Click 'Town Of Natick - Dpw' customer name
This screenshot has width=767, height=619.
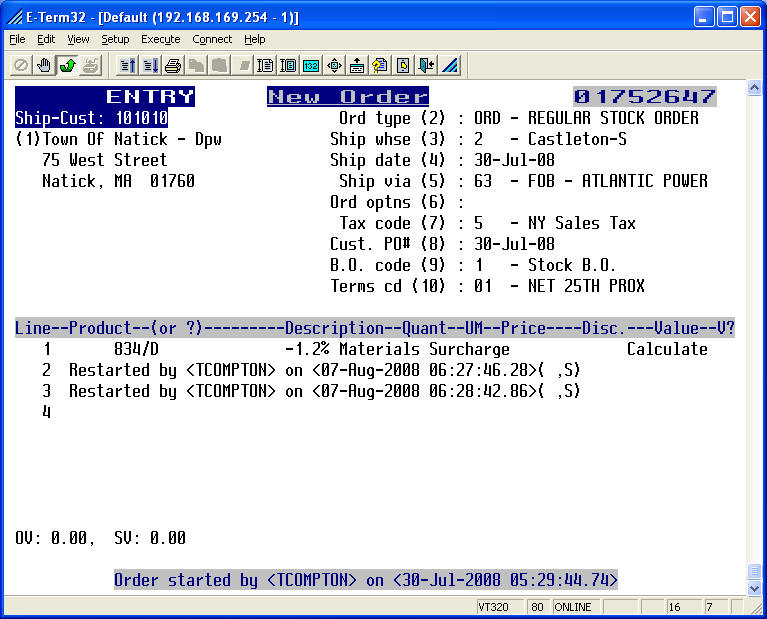point(132,139)
